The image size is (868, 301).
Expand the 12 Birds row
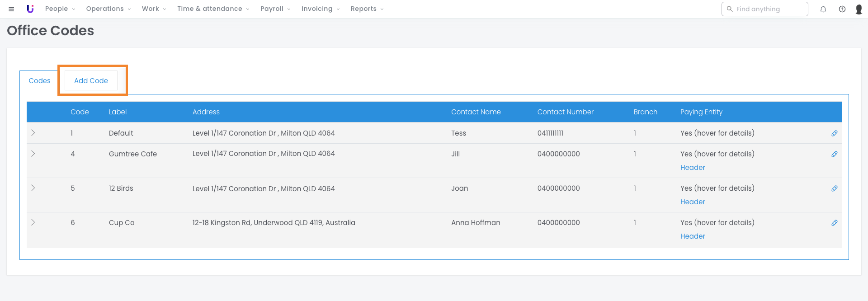click(33, 188)
